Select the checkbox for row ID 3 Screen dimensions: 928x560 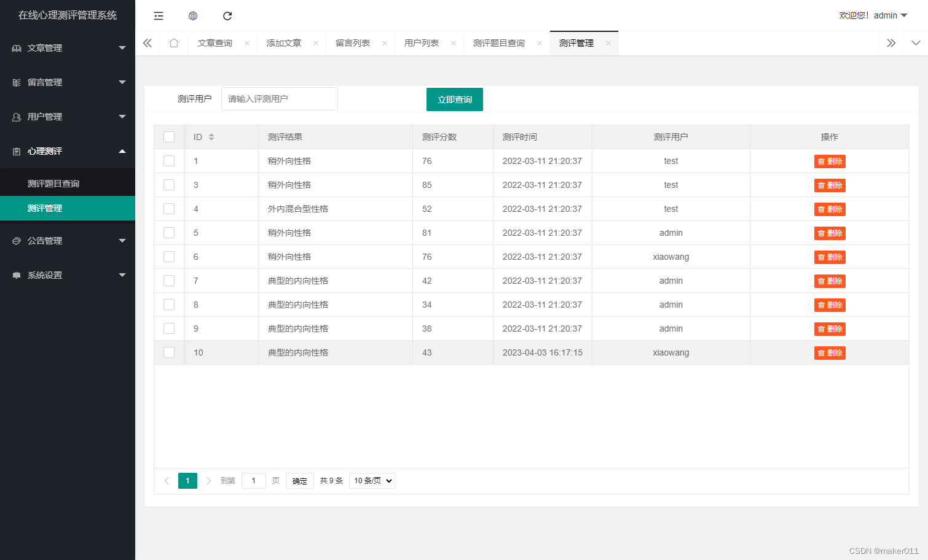point(169,185)
